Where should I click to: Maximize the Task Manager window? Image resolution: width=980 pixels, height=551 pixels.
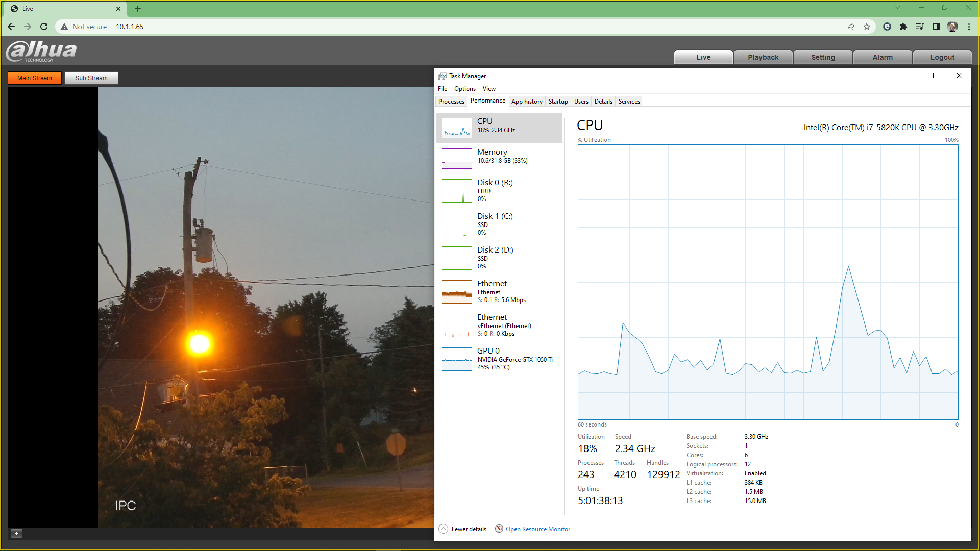[x=936, y=76]
